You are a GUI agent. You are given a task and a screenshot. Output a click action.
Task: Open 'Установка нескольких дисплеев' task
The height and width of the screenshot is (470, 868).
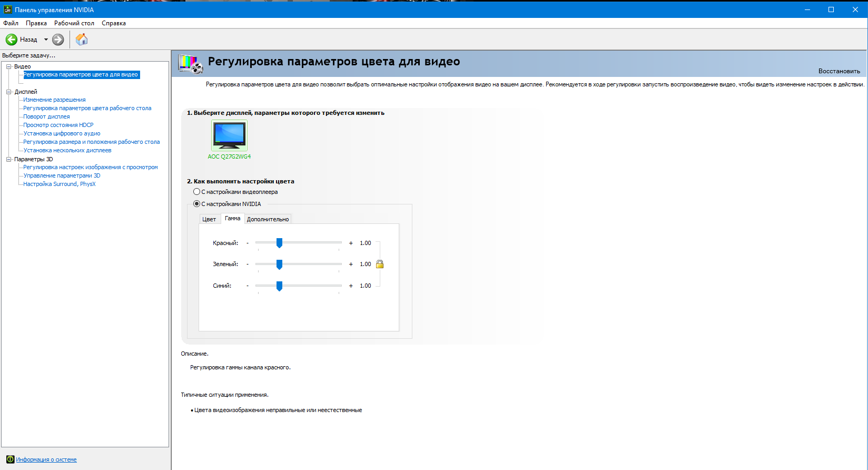click(67, 150)
